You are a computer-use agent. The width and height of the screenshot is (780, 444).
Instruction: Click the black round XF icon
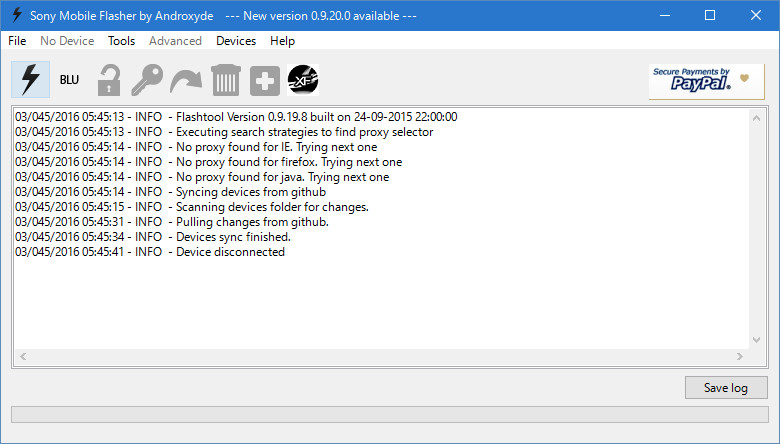click(303, 80)
